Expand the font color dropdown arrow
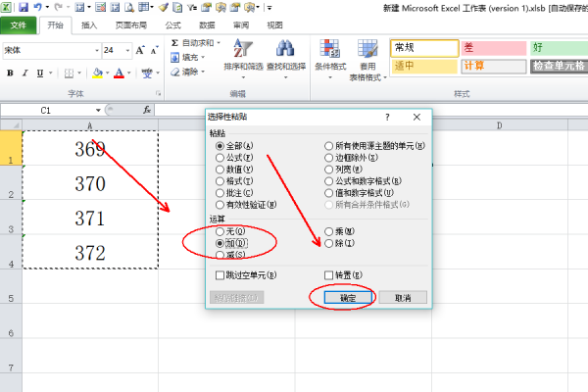 coord(128,73)
